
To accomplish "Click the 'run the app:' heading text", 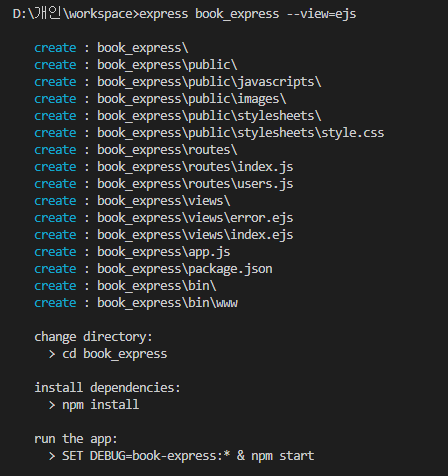I will coord(76,439).
